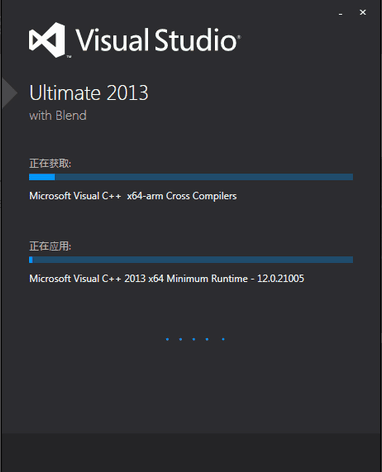
Task: Click the 正在应用 label
Action: click(x=50, y=246)
